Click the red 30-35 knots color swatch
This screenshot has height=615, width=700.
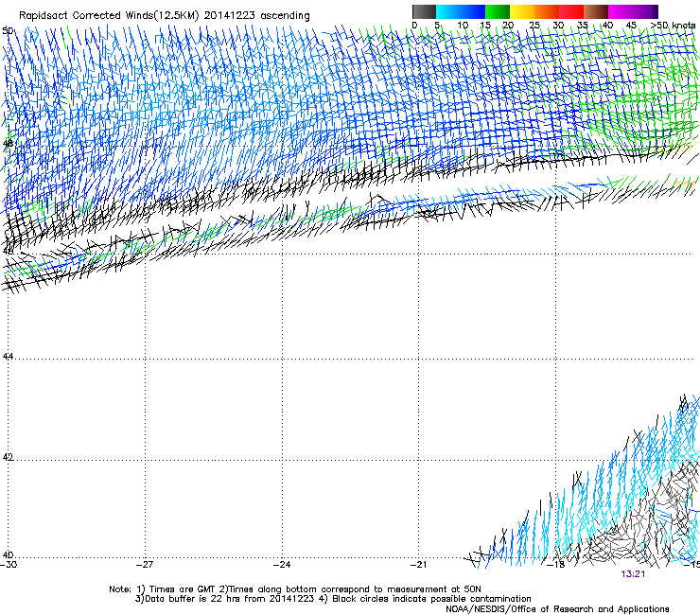click(571, 11)
